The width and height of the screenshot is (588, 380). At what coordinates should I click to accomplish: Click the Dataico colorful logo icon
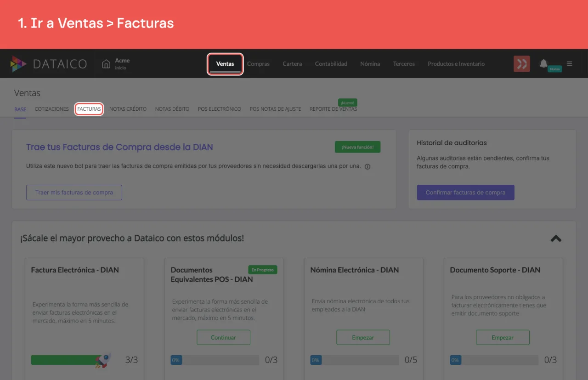coord(19,64)
